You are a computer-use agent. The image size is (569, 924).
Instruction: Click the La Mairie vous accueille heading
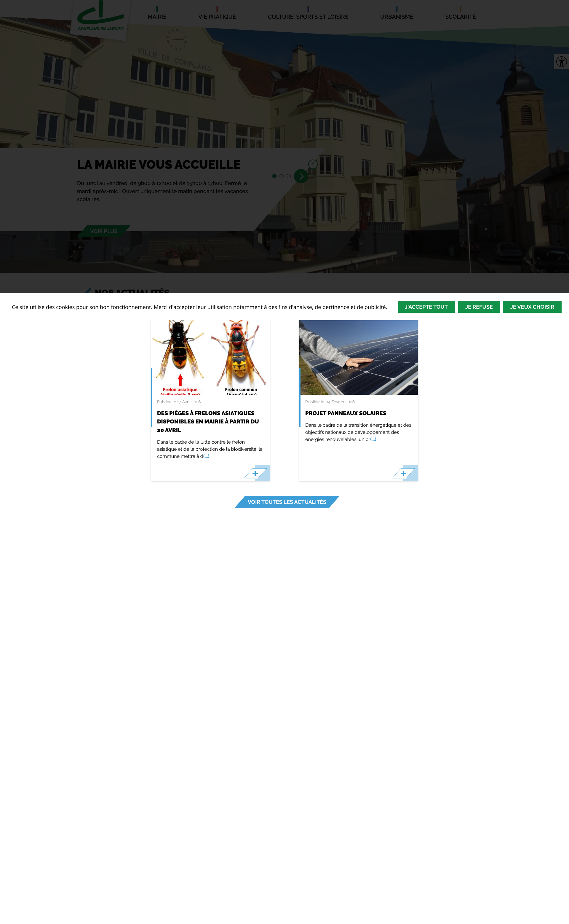click(159, 165)
